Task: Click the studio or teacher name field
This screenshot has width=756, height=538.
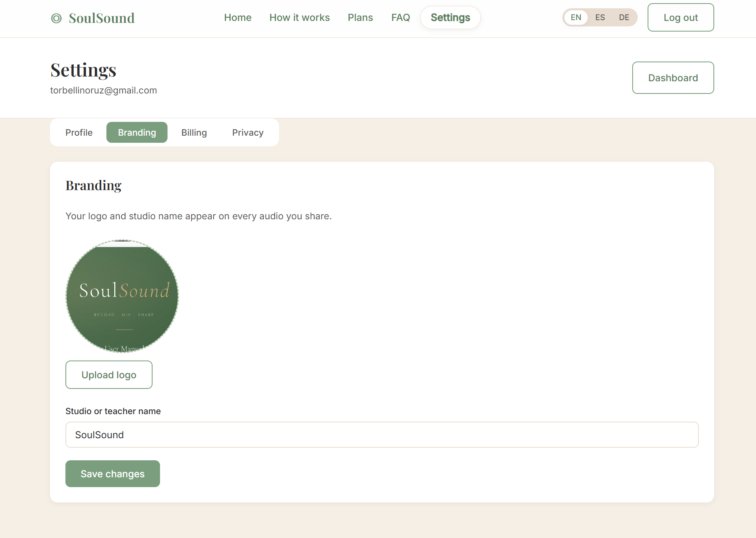Action: (382, 435)
